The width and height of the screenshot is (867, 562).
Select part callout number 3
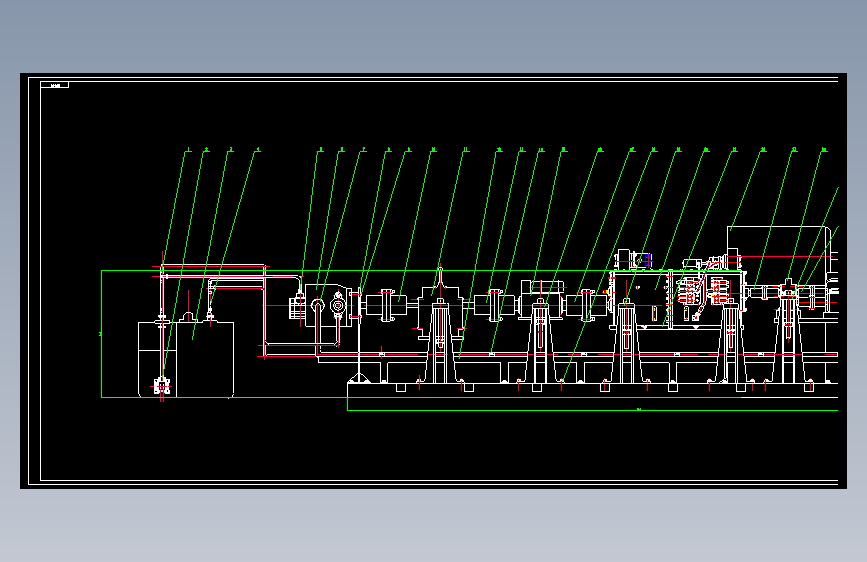click(x=231, y=149)
